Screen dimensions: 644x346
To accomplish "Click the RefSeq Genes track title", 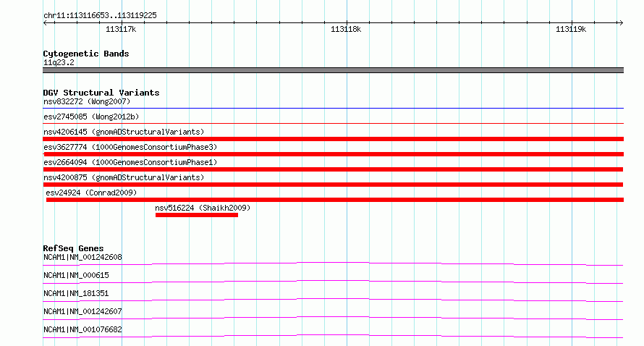I will coord(73,248).
